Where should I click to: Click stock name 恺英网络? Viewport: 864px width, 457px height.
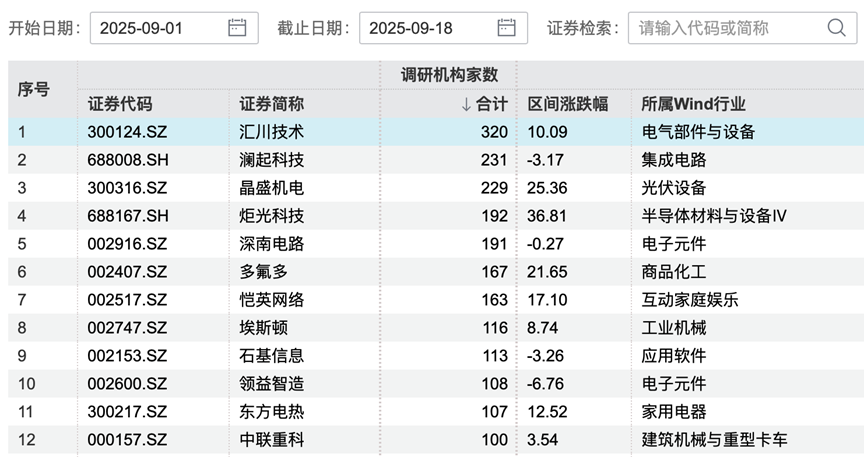pos(272,299)
